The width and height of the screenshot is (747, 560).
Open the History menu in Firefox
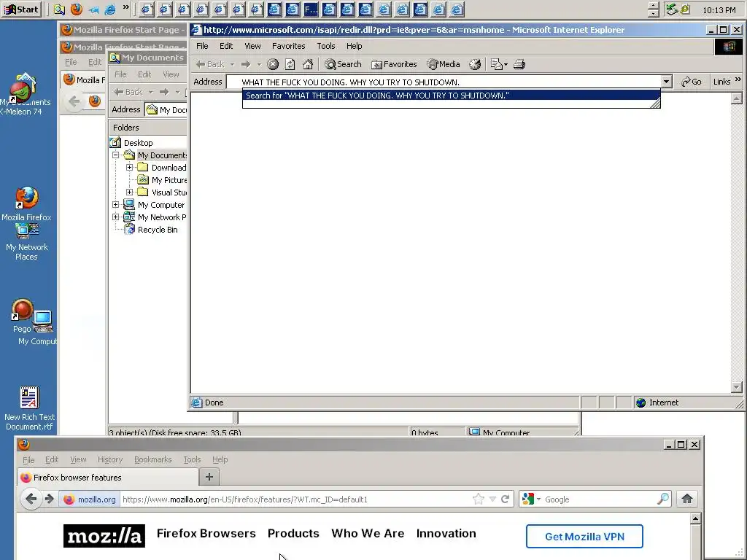(110, 459)
